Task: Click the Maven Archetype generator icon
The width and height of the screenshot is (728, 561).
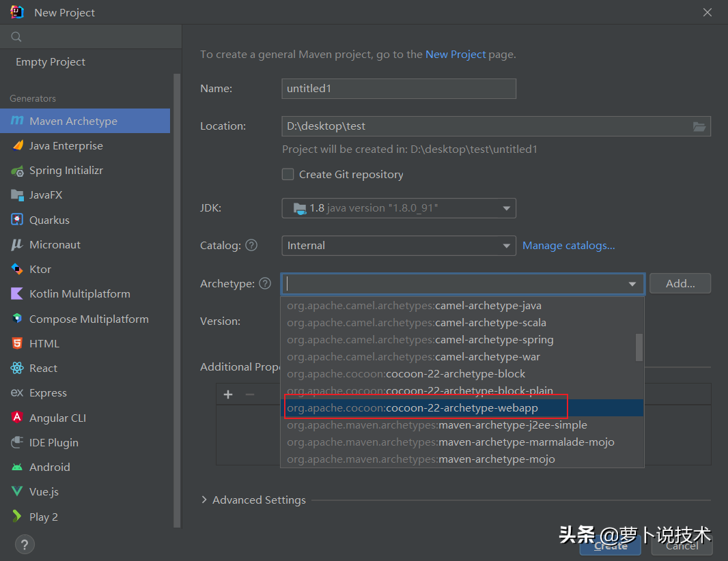Action: tap(17, 121)
